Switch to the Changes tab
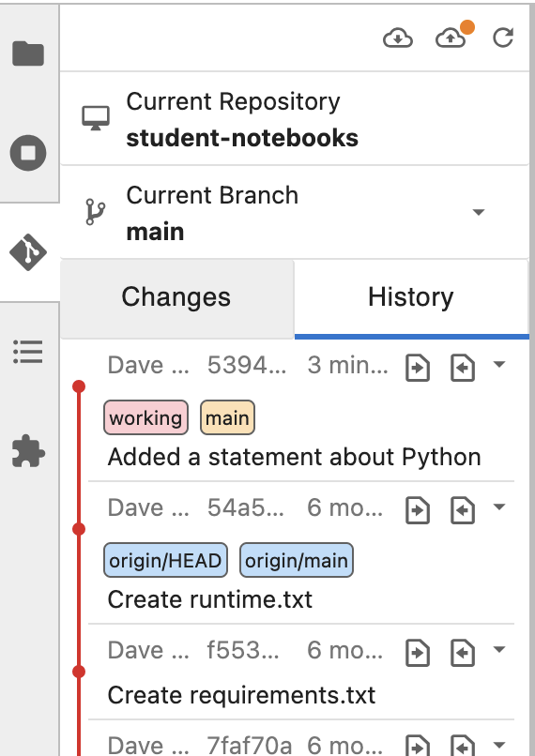The width and height of the screenshot is (535, 756). 177,298
